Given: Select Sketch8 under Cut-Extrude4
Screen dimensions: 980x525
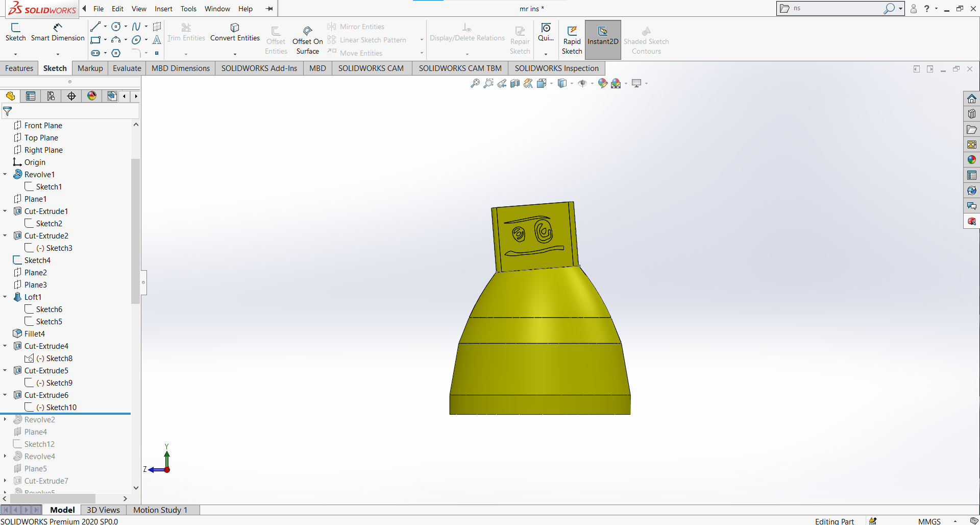Looking at the screenshot, I should [59, 358].
